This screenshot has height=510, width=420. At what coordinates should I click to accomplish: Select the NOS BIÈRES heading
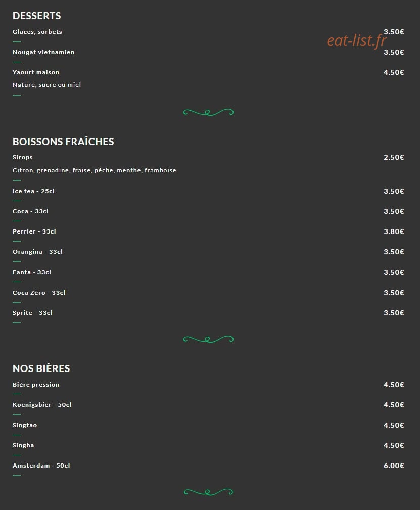click(x=41, y=368)
